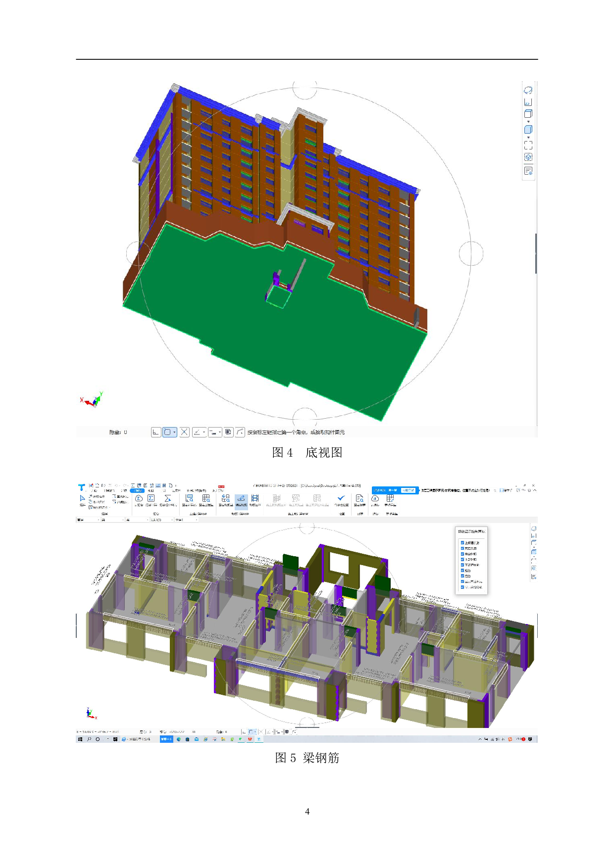Open the Windows Start menu
Viewport: 614px width, 868px height.
point(80,739)
